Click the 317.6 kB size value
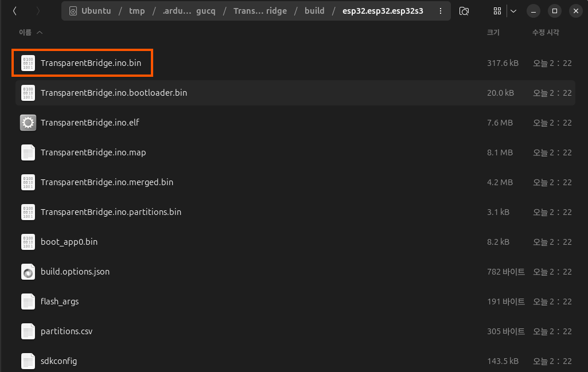 pyautogui.click(x=503, y=63)
